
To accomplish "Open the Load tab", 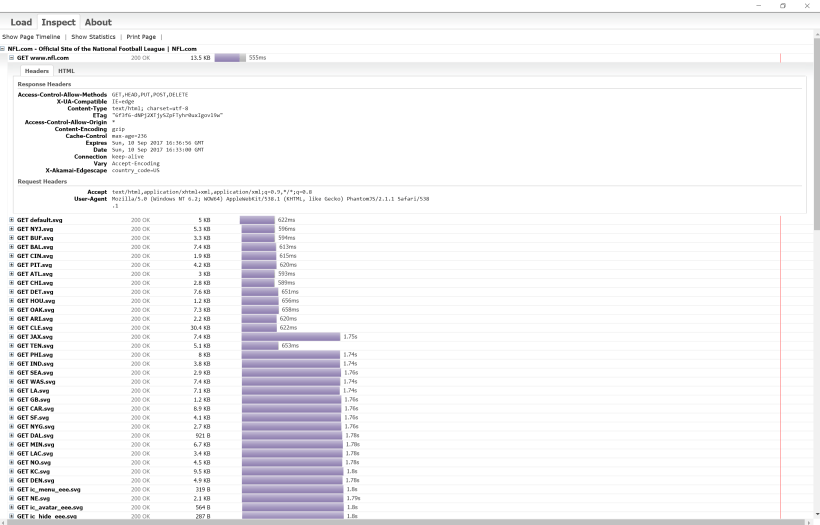I will click(21, 22).
